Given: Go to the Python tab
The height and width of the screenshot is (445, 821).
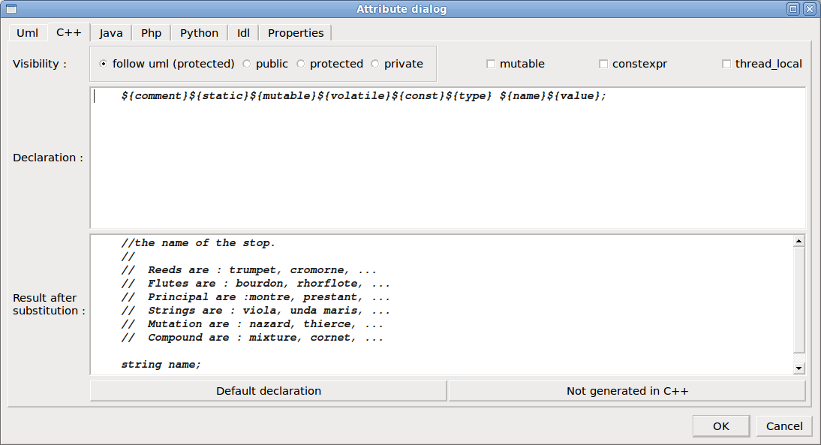Looking at the screenshot, I should (x=199, y=33).
